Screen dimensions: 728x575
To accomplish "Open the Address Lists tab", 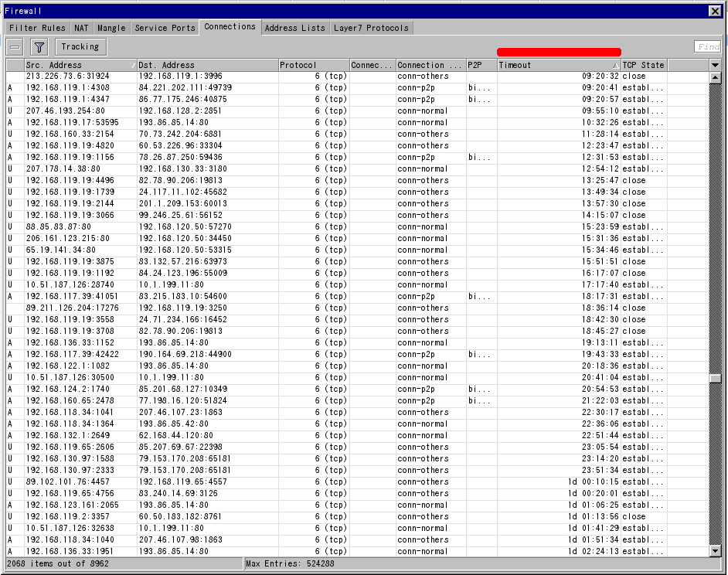I will [x=295, y=27].
